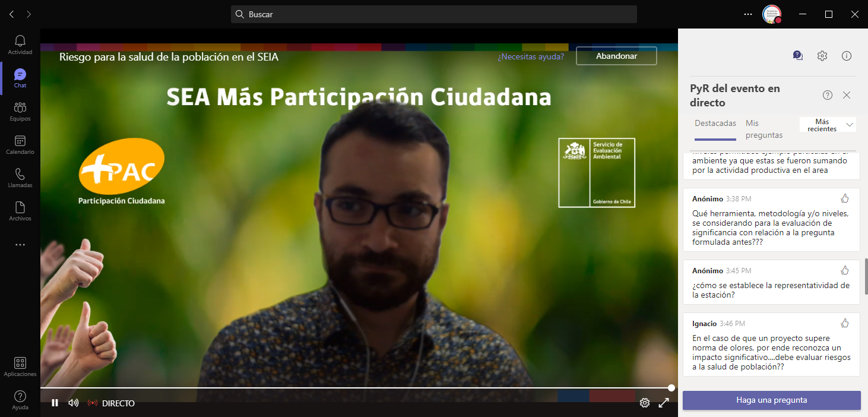Like the 3:45 PM Anónimo question
868x417 pixels.
pyautogui.click(x=845, y=270)
